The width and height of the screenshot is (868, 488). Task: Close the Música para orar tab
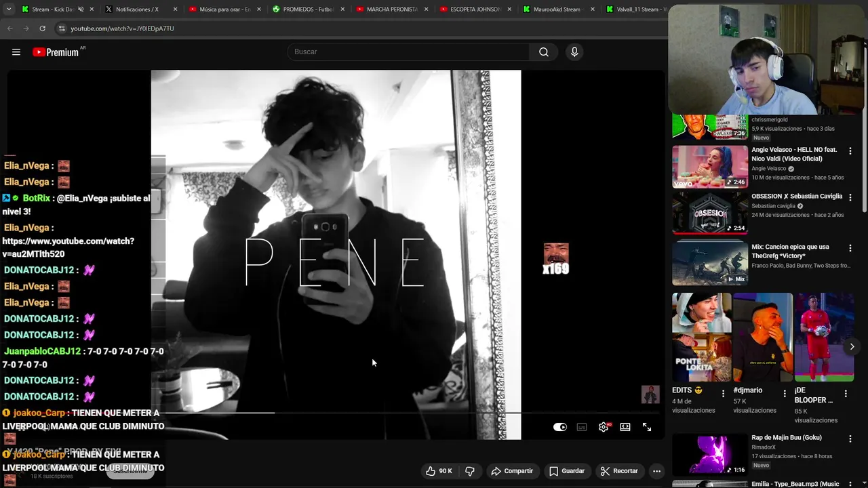tap(259, 9)
